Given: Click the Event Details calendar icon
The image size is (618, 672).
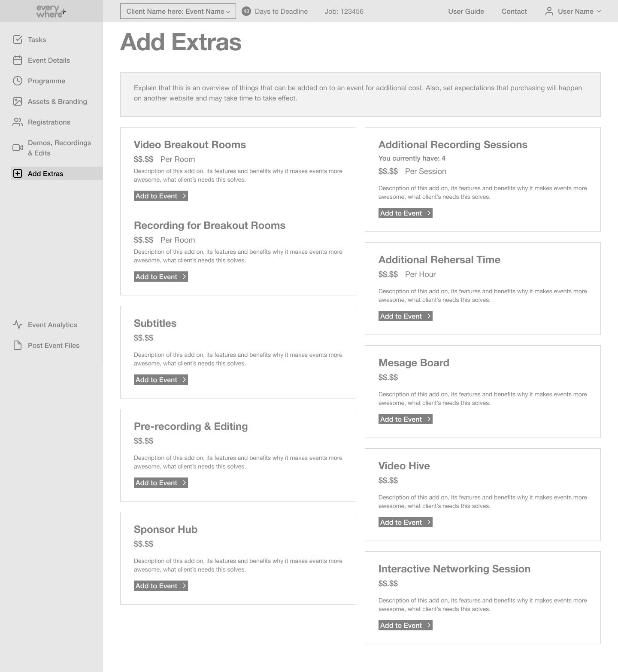Looking at the screenshot, I should tap(18, 60).
